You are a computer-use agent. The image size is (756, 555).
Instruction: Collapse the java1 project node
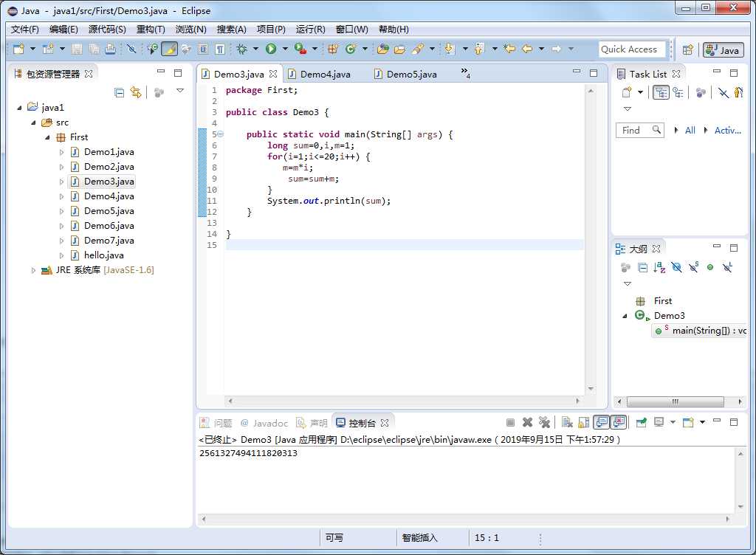19,108
